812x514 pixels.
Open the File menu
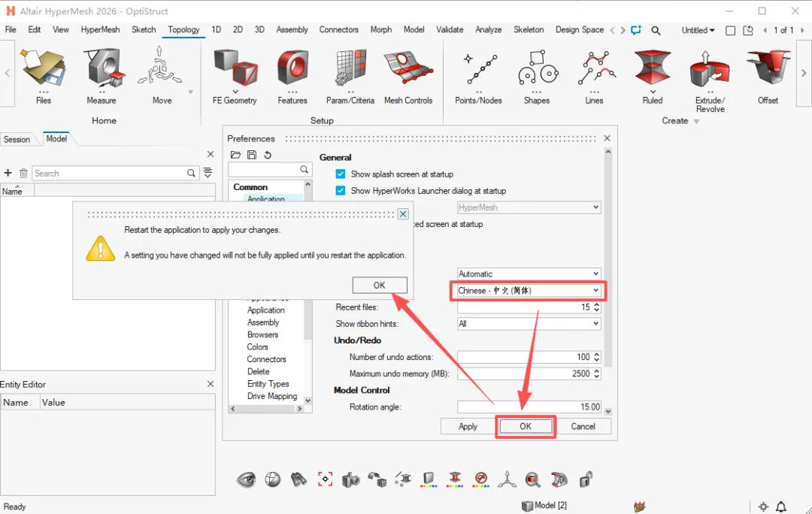[11, 29]
